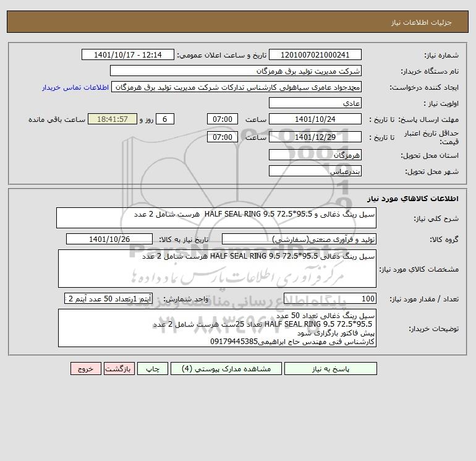Click label 'شماره نیاز:'
The height and width of the screenshot is (461, 476).
441,55
